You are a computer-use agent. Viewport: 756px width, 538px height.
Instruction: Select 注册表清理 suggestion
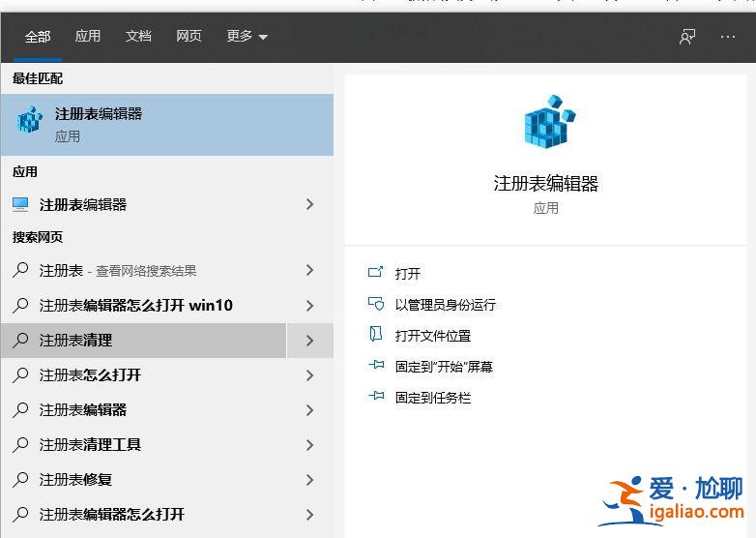[144, 341]
